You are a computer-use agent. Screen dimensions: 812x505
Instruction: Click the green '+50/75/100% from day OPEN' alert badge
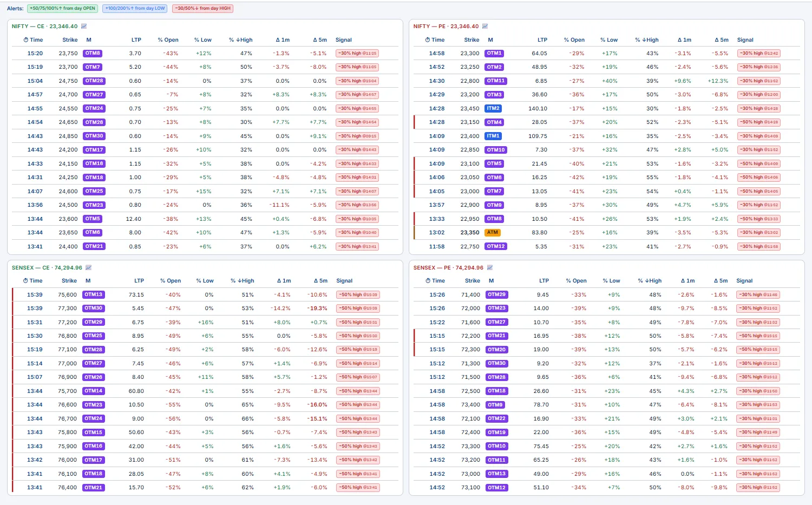pyautogui.click(x=62, y=8)
